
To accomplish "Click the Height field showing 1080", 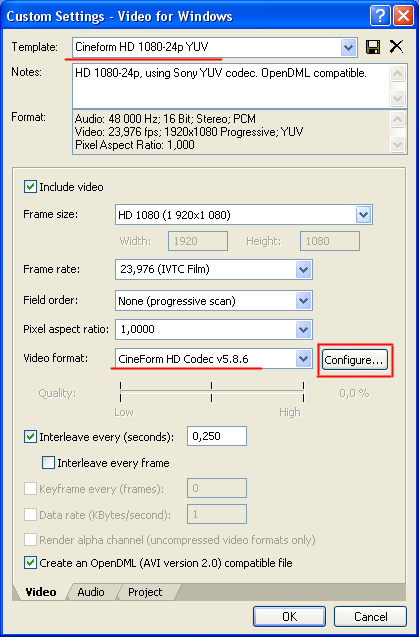I will (x=330, y=241).
